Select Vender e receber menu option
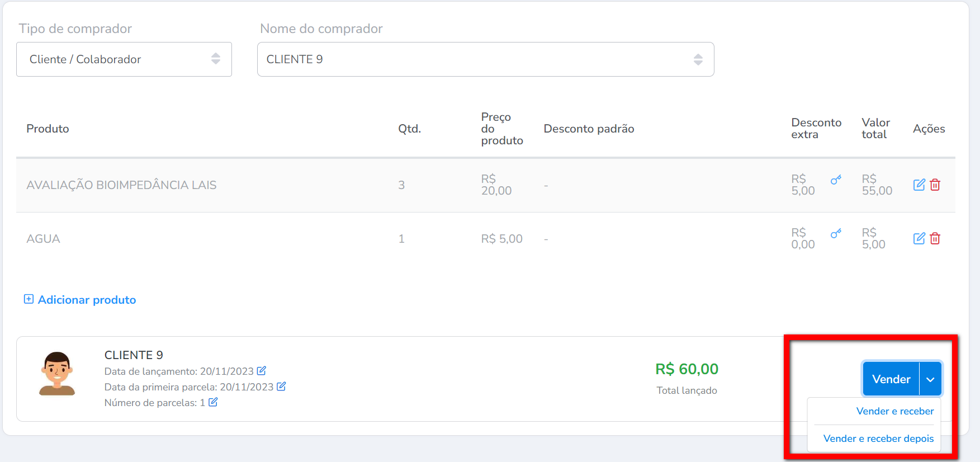The image size is (980, 462). tap(894, 411)
